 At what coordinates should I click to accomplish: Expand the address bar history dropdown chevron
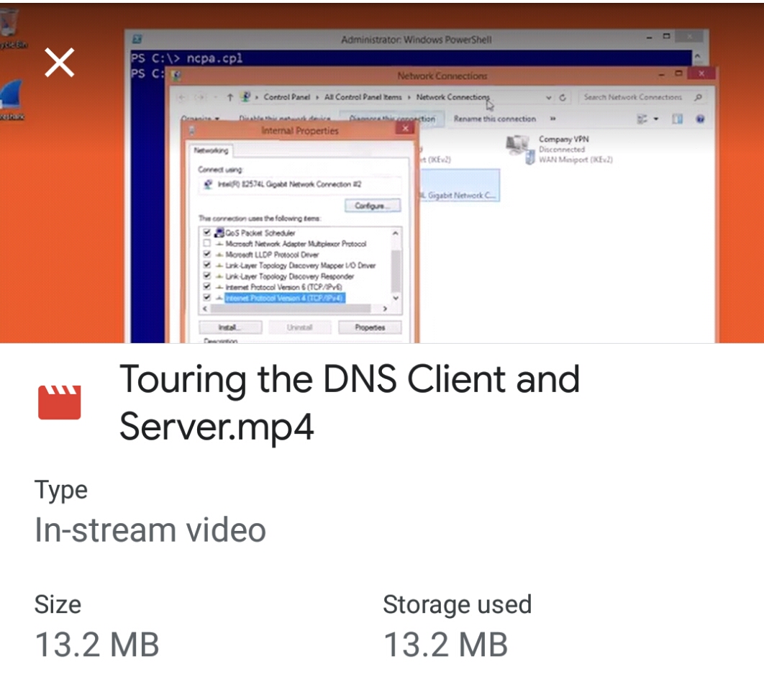click(x=549, y=97)
